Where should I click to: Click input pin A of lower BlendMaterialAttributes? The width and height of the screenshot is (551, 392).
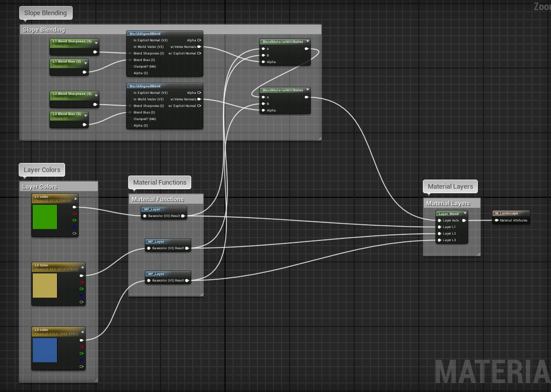point(263,97)
